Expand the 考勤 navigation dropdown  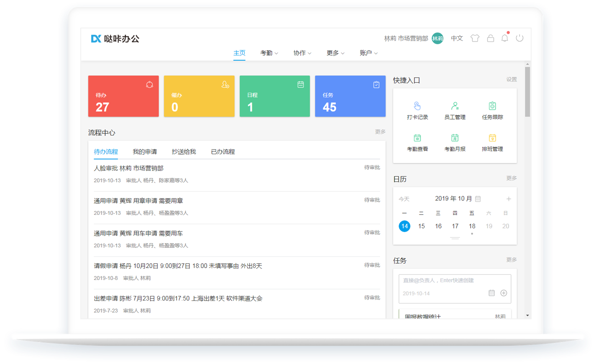269,53
